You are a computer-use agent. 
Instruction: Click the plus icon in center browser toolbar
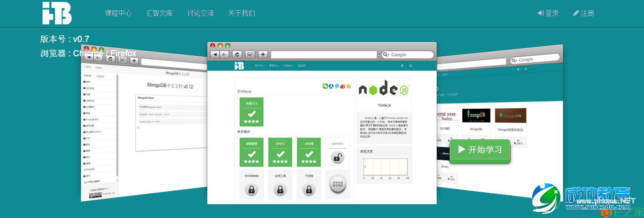click(263, 54)
